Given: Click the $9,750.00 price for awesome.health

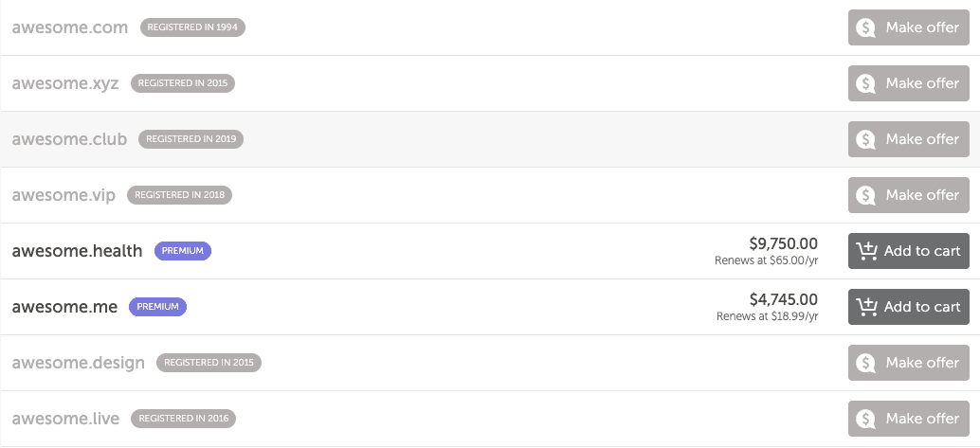Looking at the screenshot, I should click(x=783, y=244).
